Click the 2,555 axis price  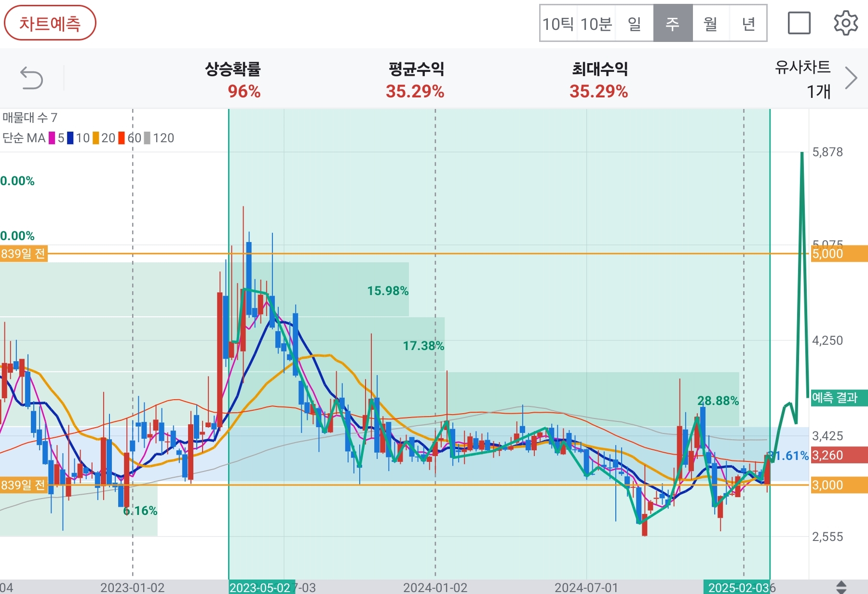coord(827,537)
